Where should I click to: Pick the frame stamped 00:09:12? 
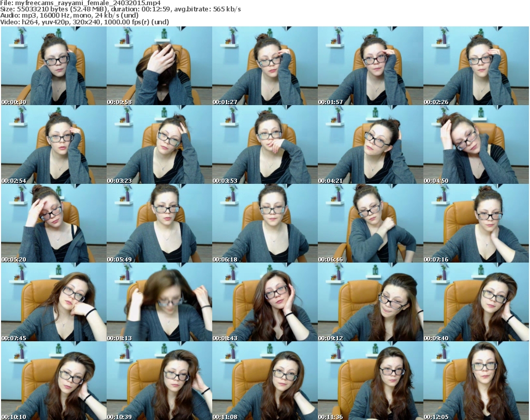coord(371,302)
